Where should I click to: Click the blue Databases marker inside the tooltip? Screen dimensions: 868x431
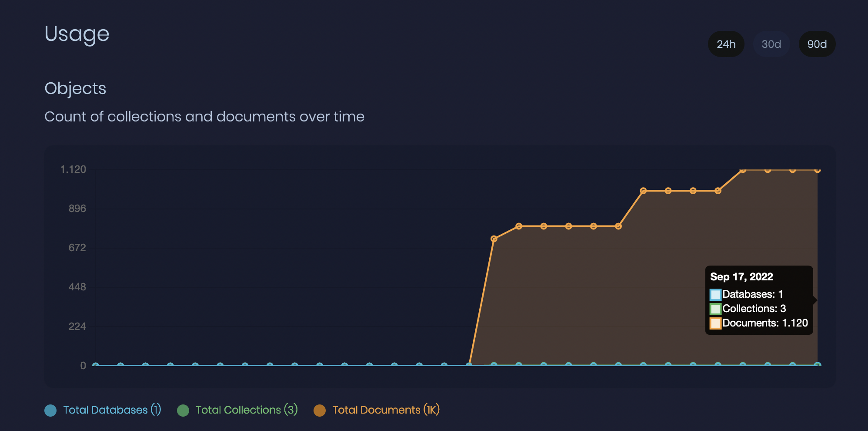tap(715, 294)
